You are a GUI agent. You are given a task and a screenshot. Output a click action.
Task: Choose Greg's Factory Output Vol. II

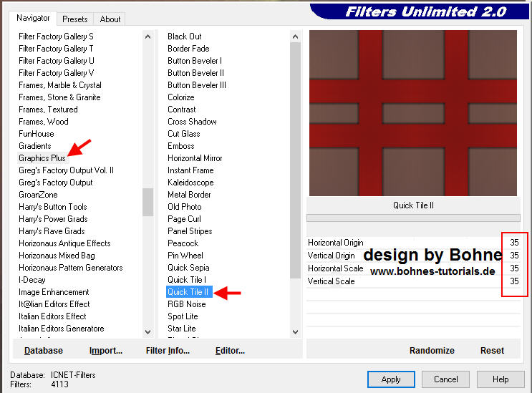click(66, 170)
